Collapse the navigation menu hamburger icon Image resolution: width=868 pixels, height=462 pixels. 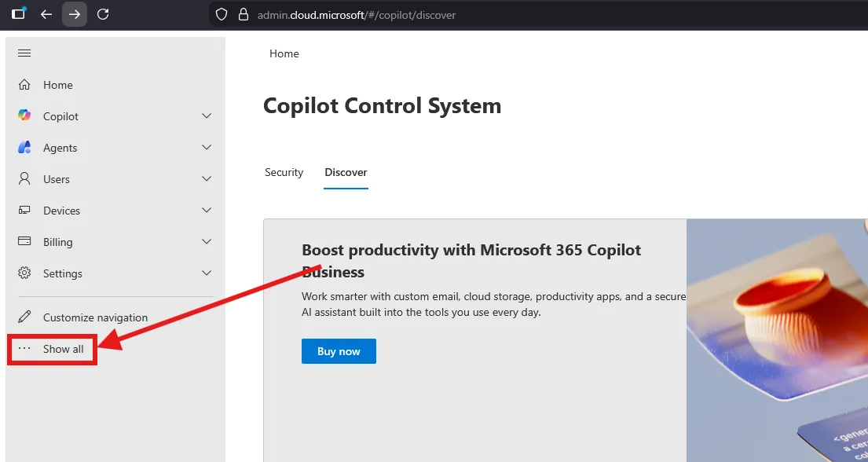(24, 53)
